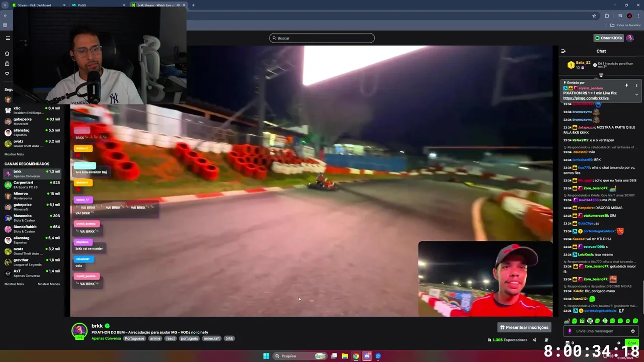Screen dimensions: 644x362
Task: Collapse recommended list with Mostrar Menos
Action: tap(49, 284)
